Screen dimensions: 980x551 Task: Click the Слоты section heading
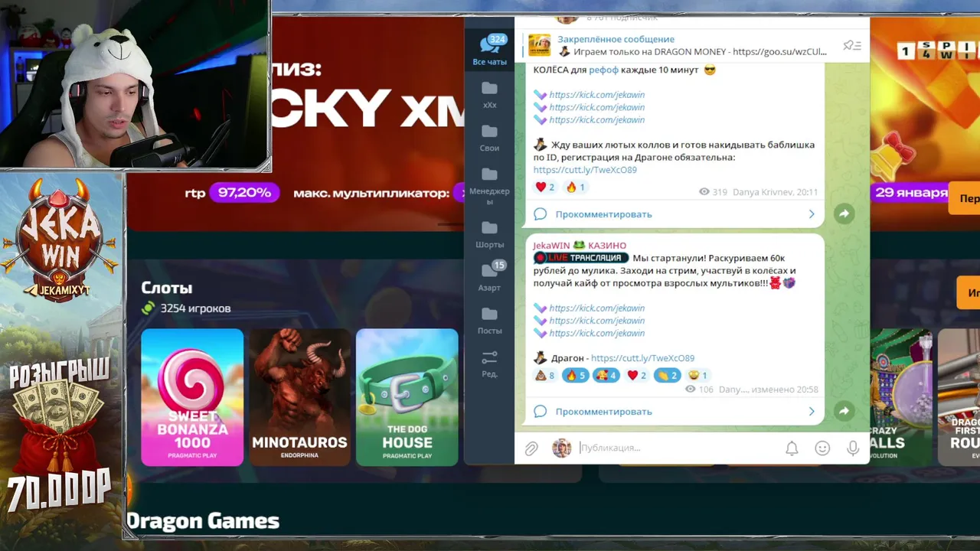(x=166, y=288)
